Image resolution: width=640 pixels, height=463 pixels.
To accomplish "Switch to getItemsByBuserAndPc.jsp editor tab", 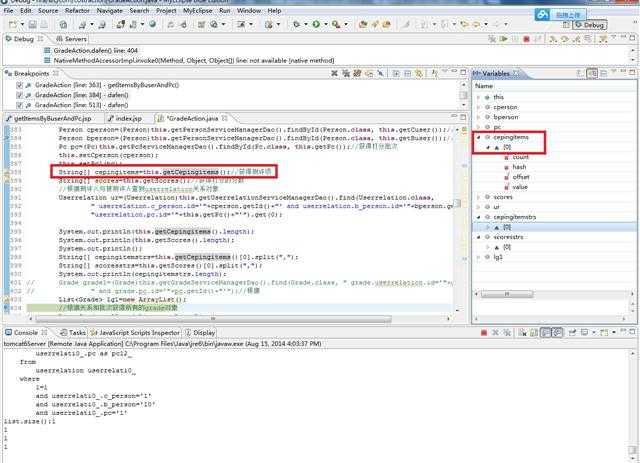I will (49, 118).
